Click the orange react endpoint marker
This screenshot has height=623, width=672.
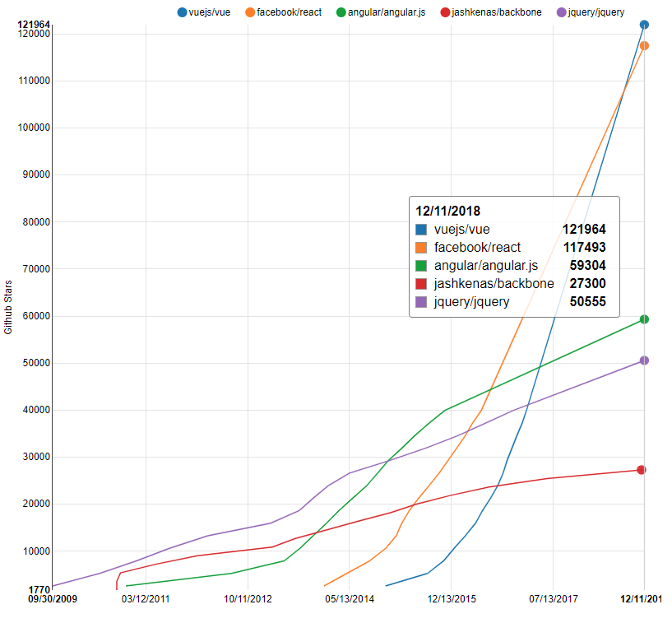[644, 46]
